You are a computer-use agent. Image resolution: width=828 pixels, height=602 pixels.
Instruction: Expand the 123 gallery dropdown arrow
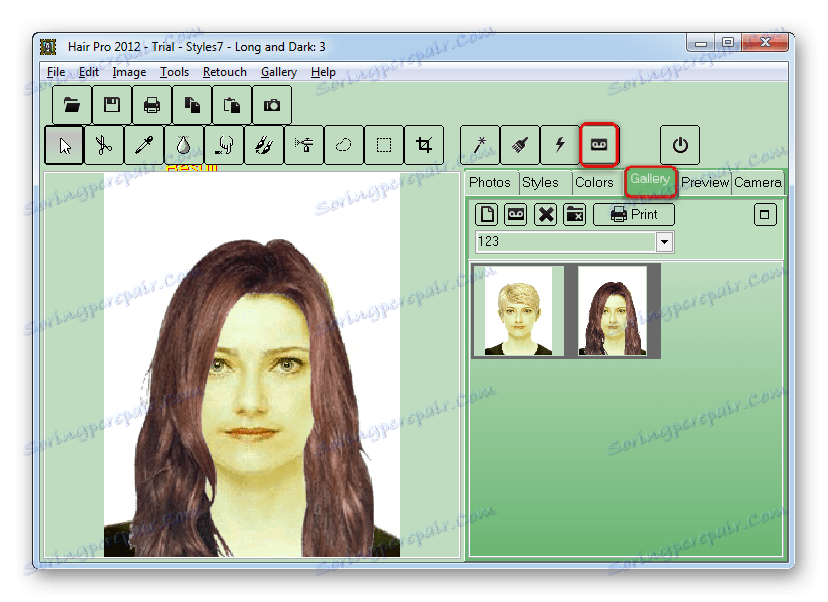(x=664, y=242)
